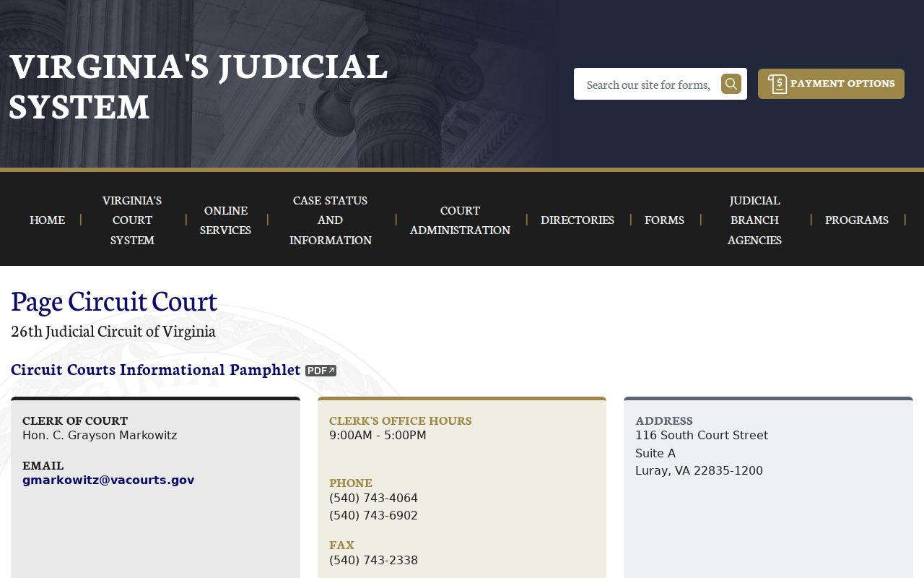Click phone number (540) 743-4064
The height and width of the screenshot is (578, 924).
[x=373, y=498]
